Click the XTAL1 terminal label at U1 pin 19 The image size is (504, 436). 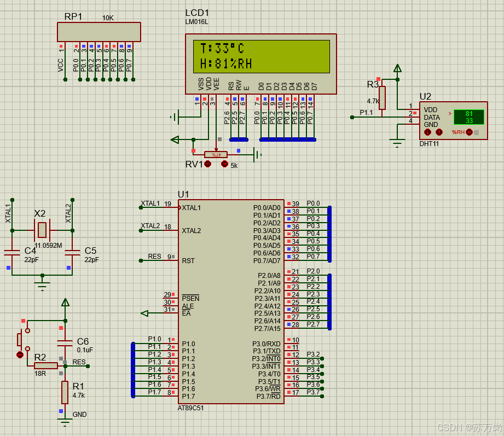150,204
